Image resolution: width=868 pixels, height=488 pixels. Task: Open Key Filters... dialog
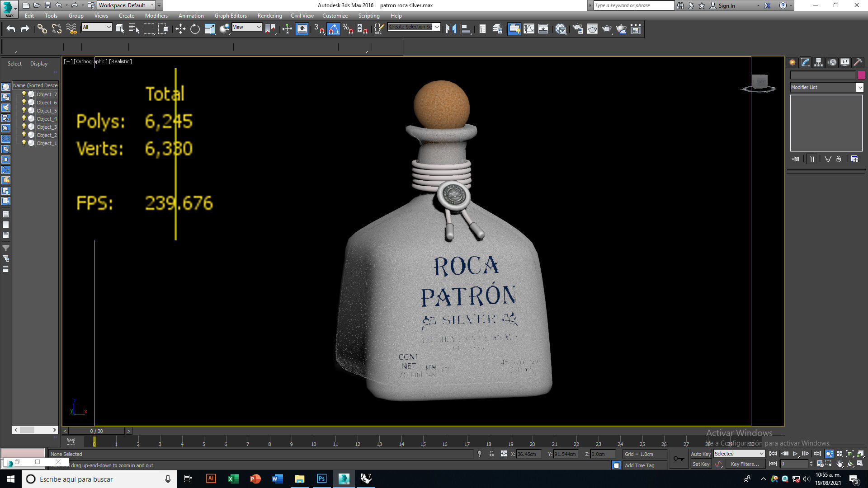tap(745, 464)
